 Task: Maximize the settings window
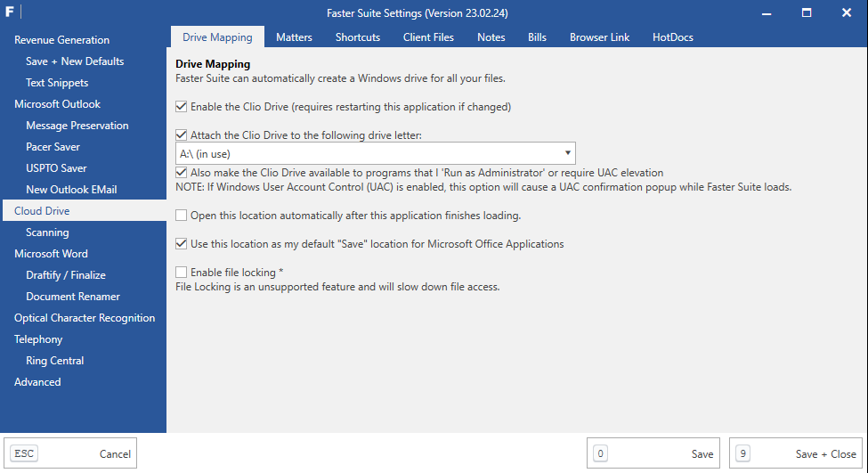point(807,12)
